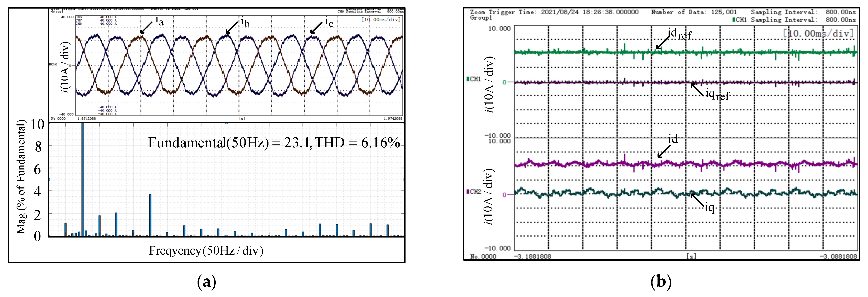Click the CH7 legend entry
The width and height of the screenshot is (868, 297).
pos(78,20)
